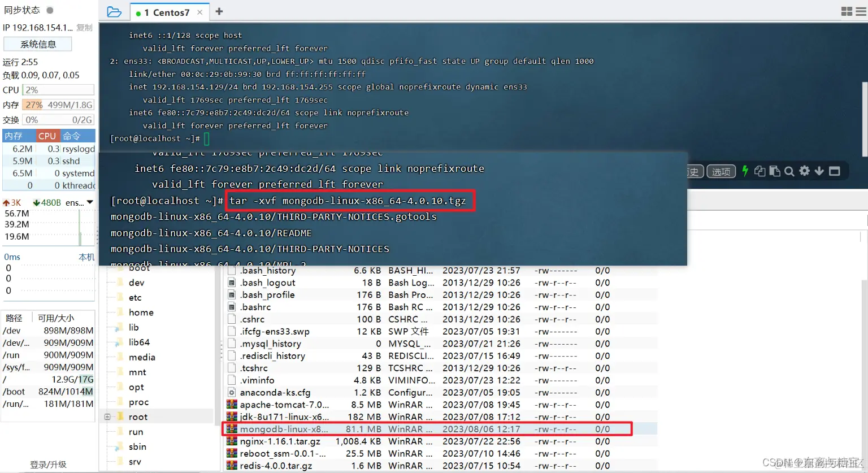Click the file icon of .bash_profile

tap(232, 295)
